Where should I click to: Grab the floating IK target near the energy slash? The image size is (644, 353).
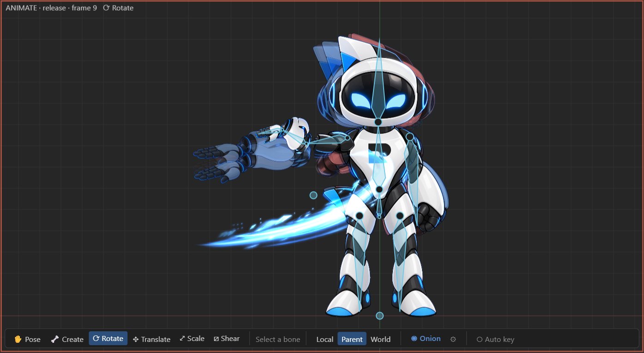(313, 195)
